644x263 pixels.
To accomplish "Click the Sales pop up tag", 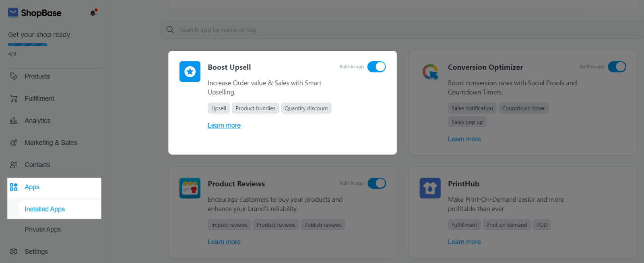I will click(x=467, y=122).
